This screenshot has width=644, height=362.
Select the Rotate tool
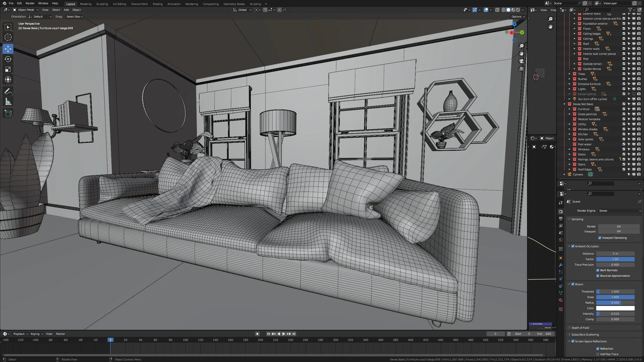(x=8, y=59)
